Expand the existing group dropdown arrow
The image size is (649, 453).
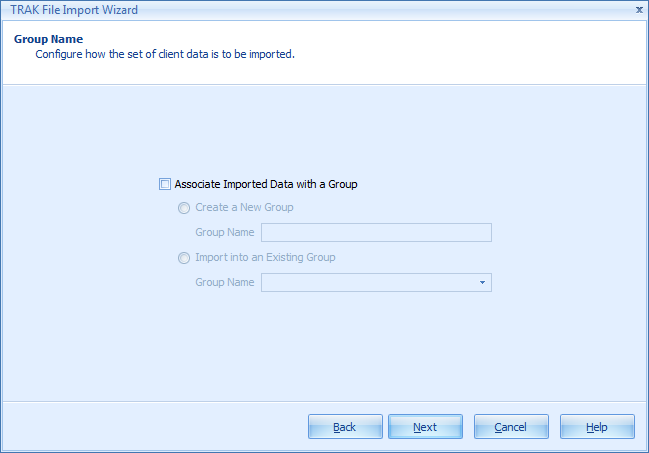[x=482, y=283]
